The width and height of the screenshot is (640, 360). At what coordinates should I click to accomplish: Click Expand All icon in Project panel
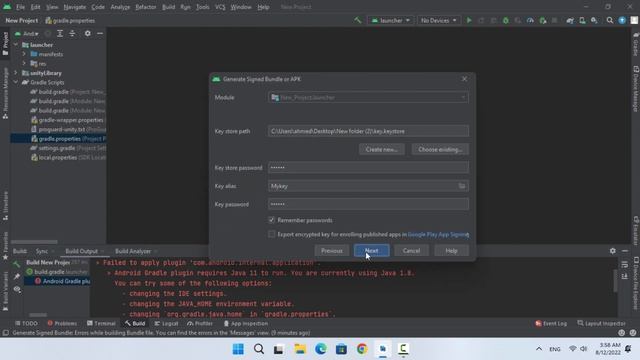(x=60, y=33)
